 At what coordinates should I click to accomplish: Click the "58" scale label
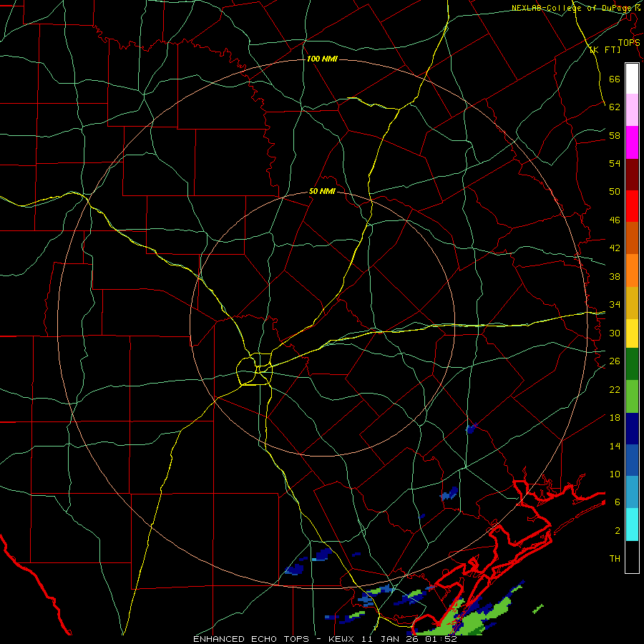(x=615, y=135)
